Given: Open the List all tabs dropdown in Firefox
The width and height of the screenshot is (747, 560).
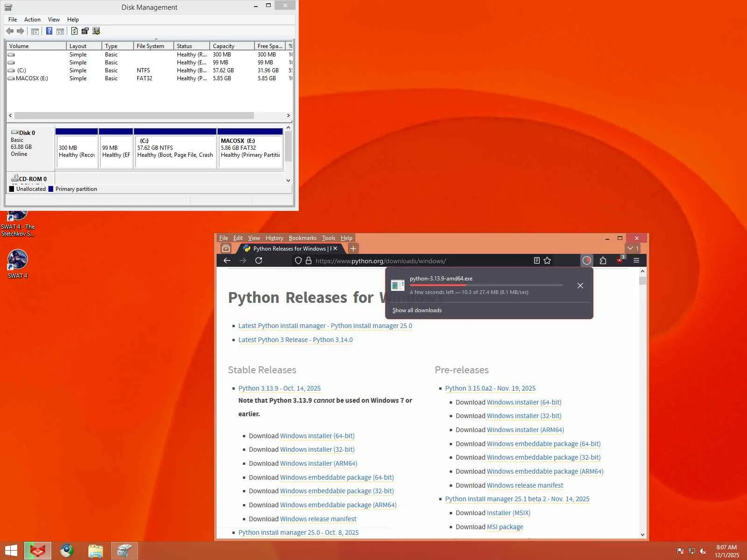Looking at the screenshot, I should 633,248.
